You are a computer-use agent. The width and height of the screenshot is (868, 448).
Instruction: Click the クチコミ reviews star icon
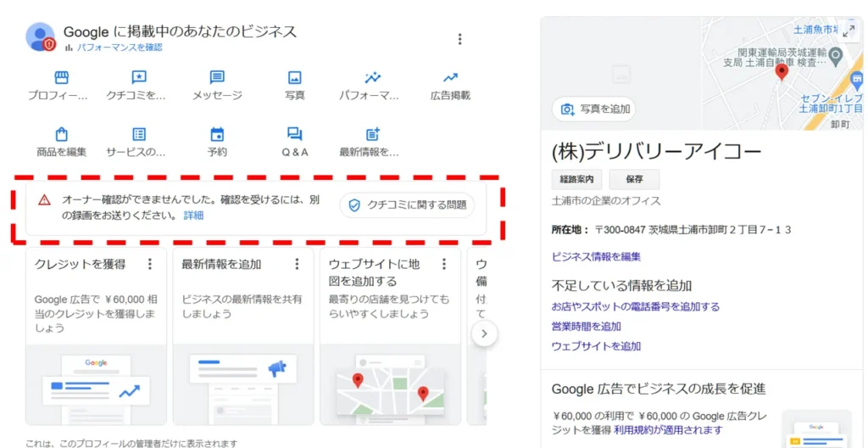(x=139, y=78)
